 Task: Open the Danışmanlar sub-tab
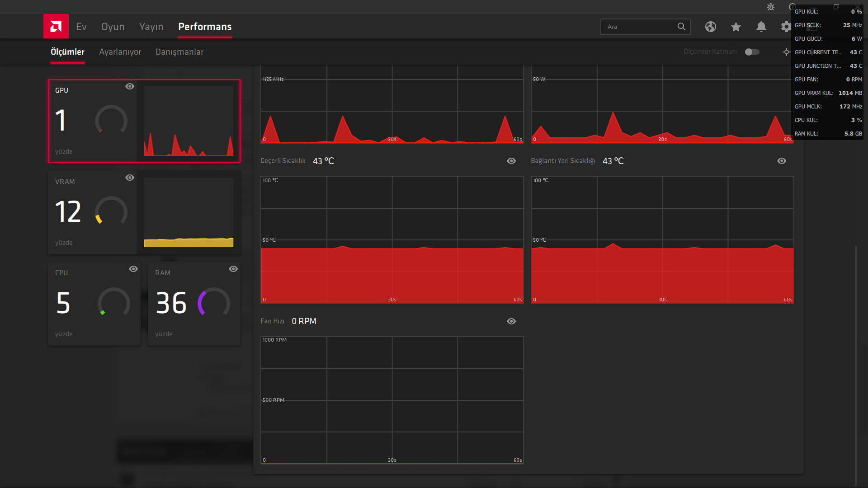179,52
